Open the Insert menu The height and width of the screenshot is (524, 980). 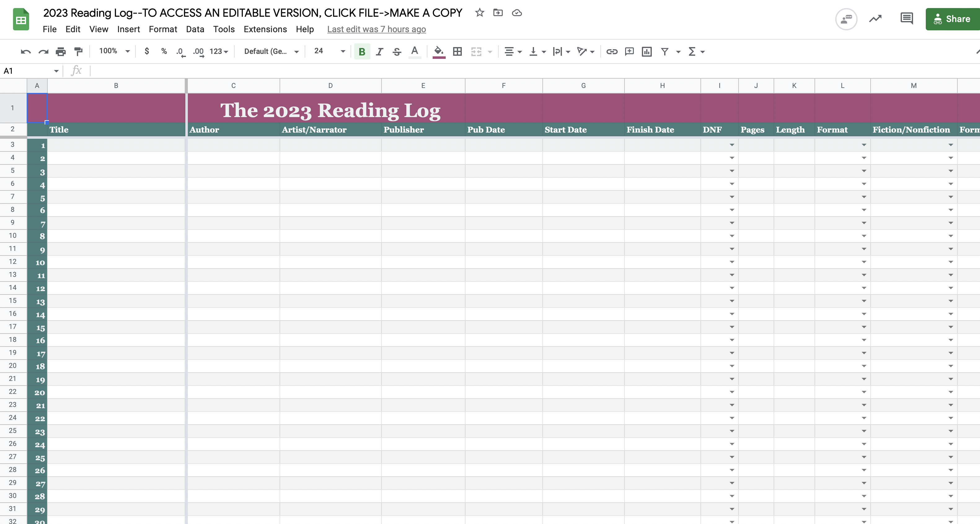click(129, 29)
